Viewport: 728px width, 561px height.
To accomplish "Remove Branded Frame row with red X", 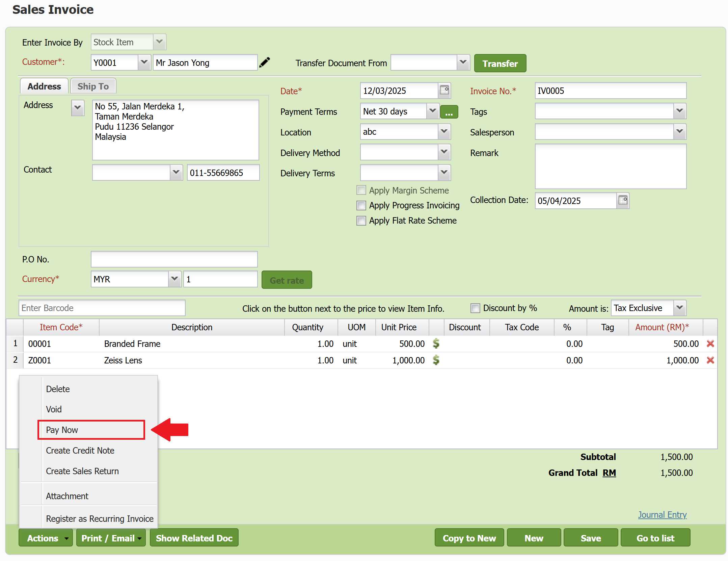I will (710, 343).
